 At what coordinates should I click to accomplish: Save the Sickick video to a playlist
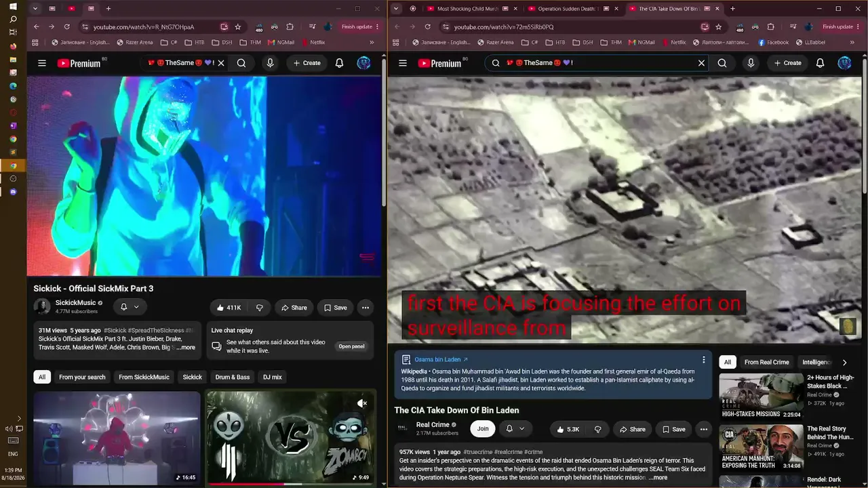[336, 308]
